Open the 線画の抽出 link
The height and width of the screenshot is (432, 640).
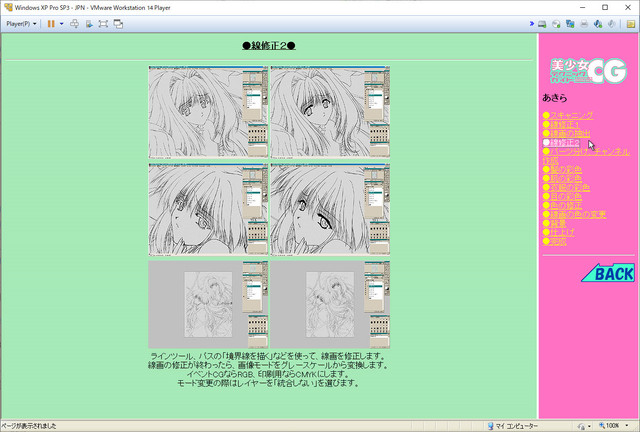(x=566, y=134)
